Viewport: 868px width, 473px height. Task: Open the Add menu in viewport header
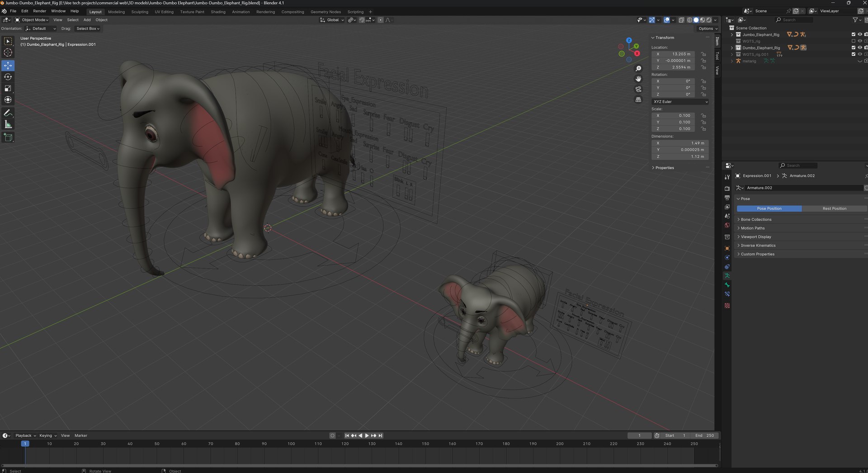(87, 20)
